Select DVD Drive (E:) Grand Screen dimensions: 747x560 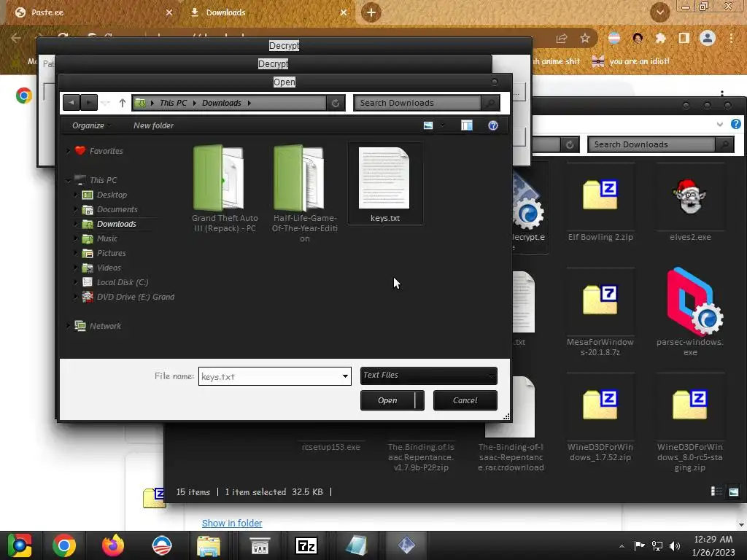pos(135,297)
